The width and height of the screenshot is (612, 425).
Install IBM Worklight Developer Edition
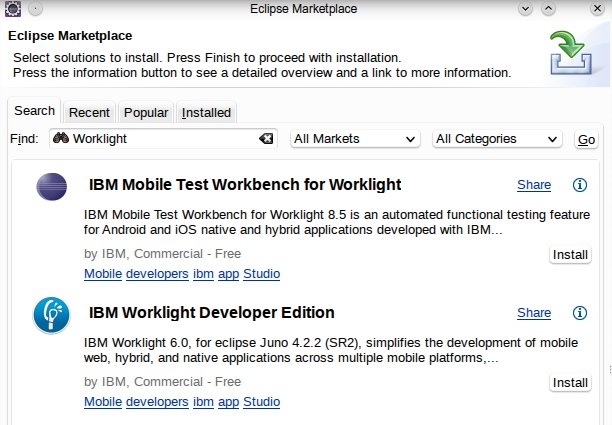click(570, 382)
